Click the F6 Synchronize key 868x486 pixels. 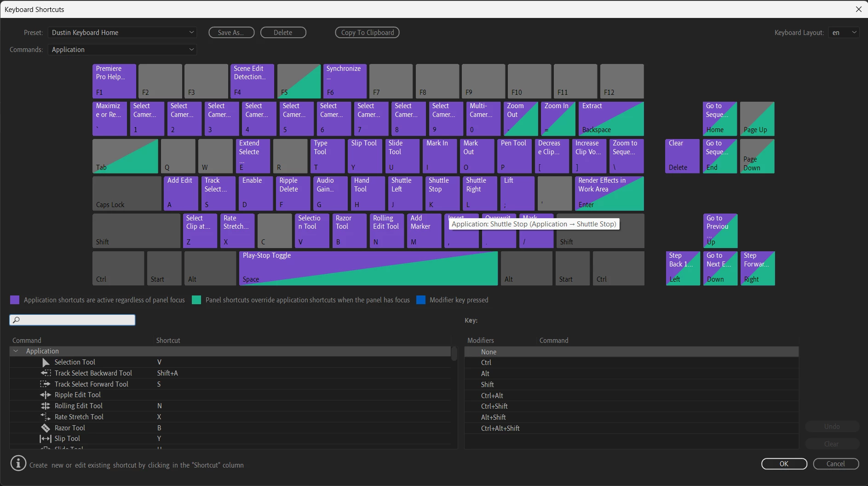[345, 81]
